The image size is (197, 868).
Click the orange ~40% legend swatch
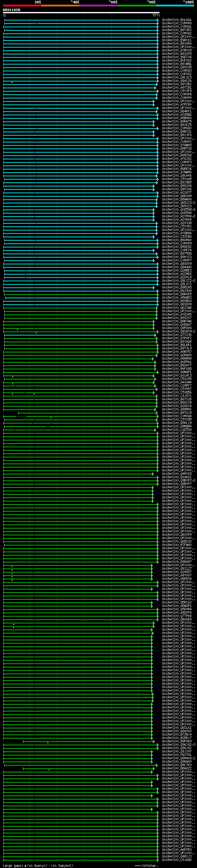60,6
